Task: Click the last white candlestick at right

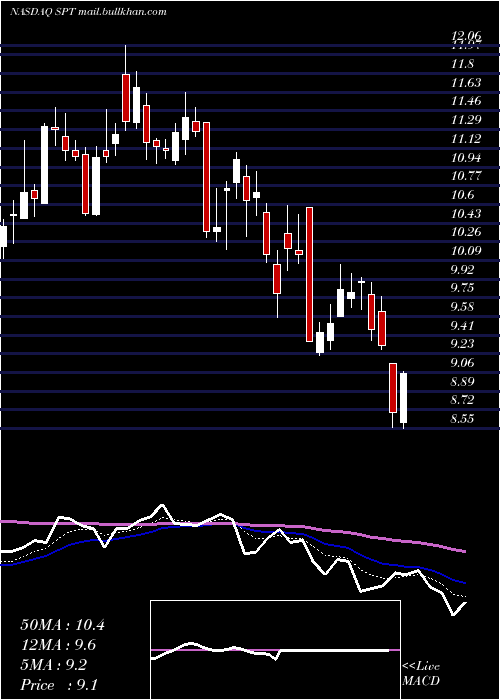Action: pyautogui.click(x=404, y=398)
